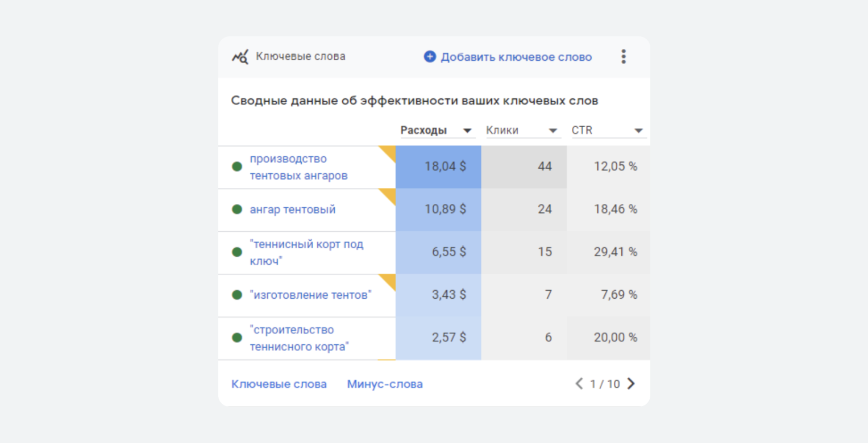Open the Расходы column dropdown
This screenshot has width=868, height=443.
coord(467,131)
